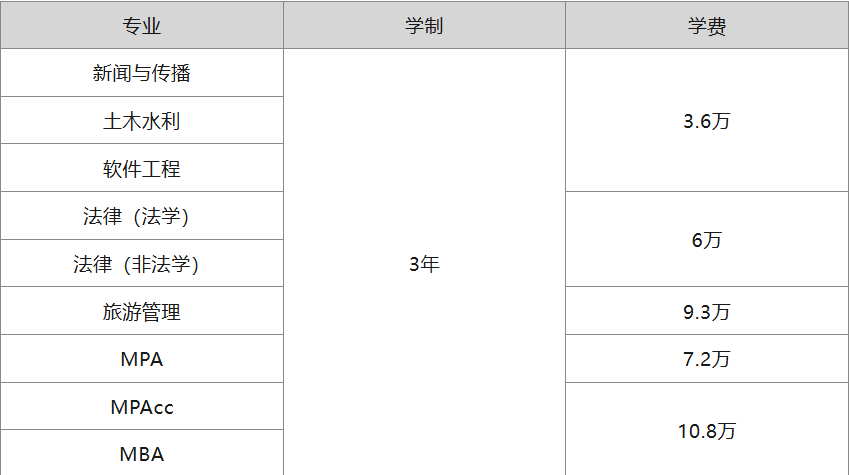Select the MBA program cell

tap(141, 454)
